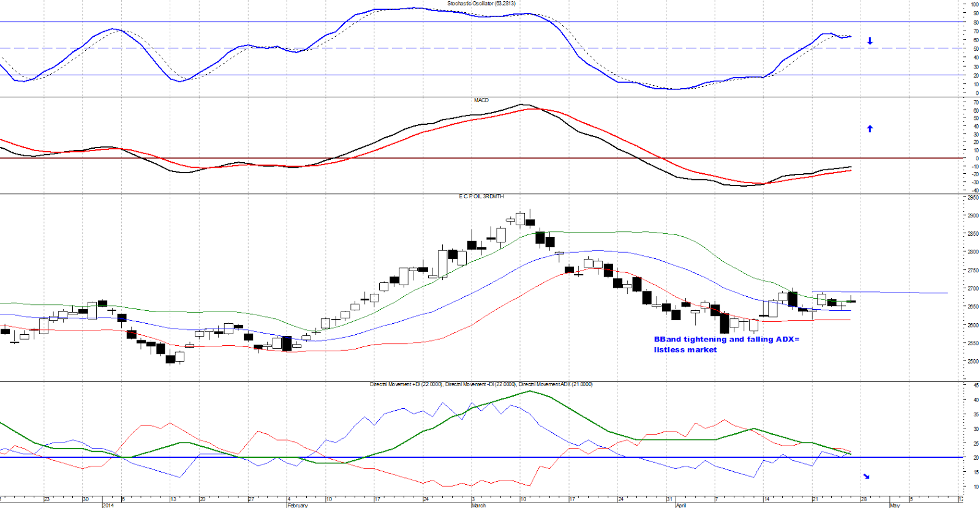Screen dimensions: 980x508
Task: Select the 2850 price scale label
Action: tap(973, 234)
